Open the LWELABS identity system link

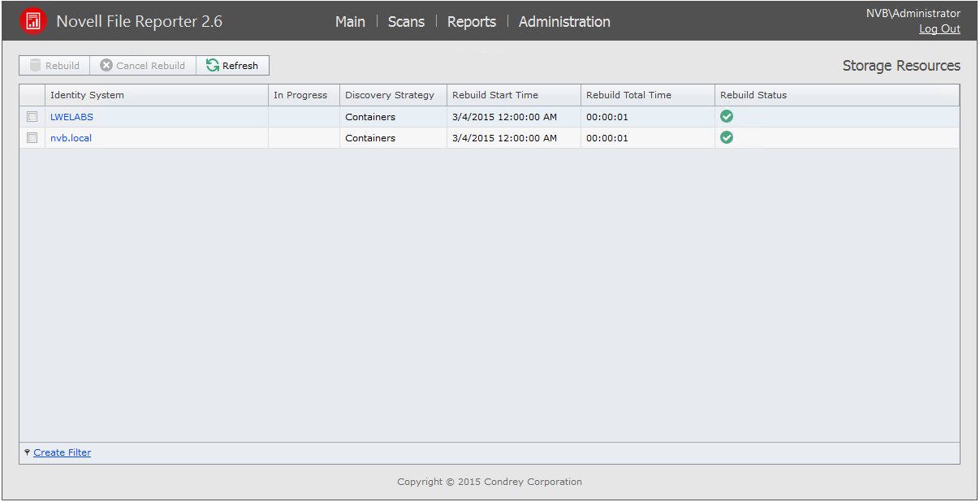click(x=71, y=117)
